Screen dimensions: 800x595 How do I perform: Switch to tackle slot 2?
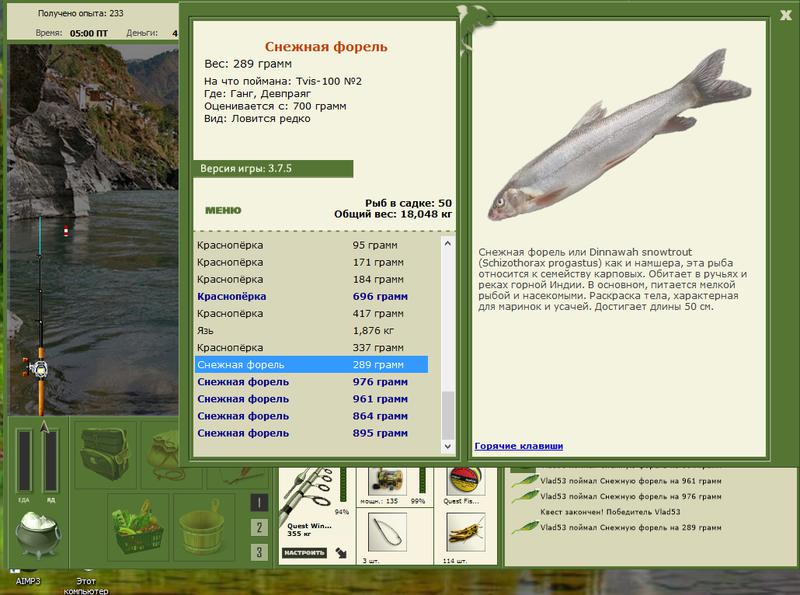click(259, 527)
